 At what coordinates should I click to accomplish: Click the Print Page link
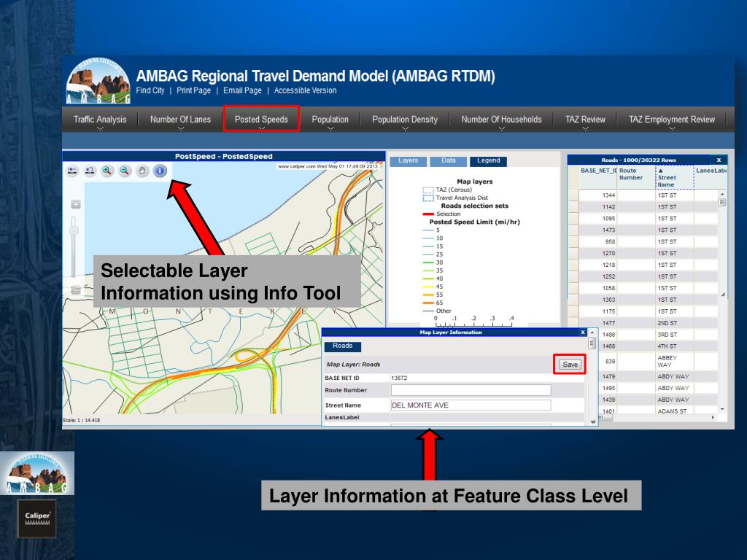[193, 90]
